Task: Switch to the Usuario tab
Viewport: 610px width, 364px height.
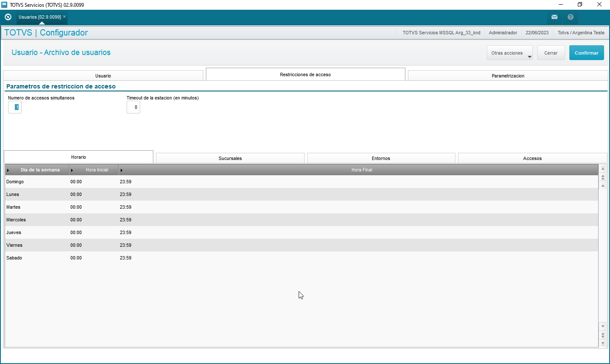Action: tap(103, 76)
